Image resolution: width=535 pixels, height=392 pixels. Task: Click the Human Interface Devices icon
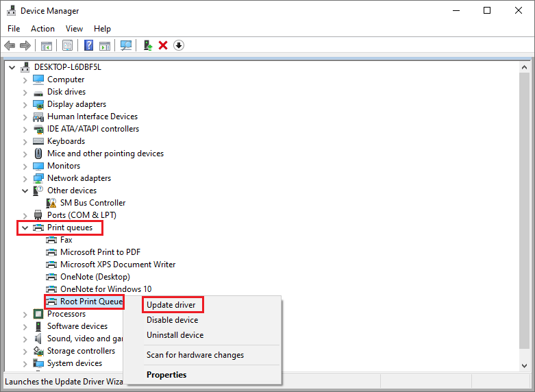point(38,117)
